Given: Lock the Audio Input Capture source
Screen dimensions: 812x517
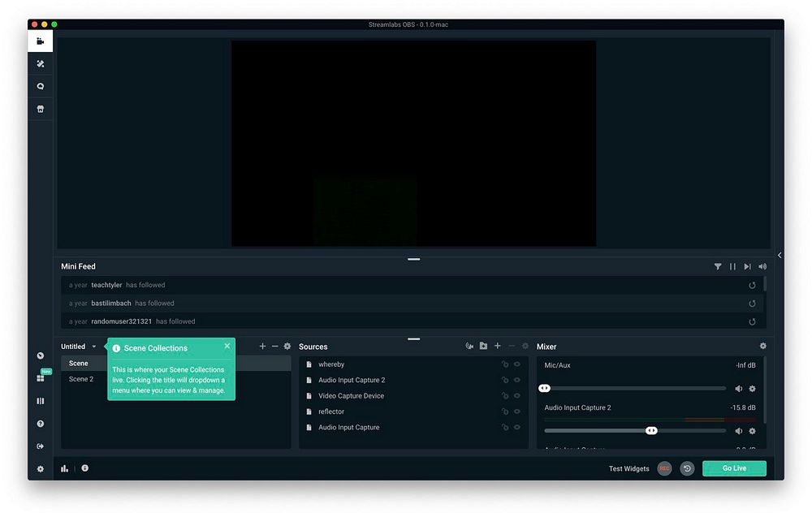Looking at the screenshot, I should click(x=505, y=428).
